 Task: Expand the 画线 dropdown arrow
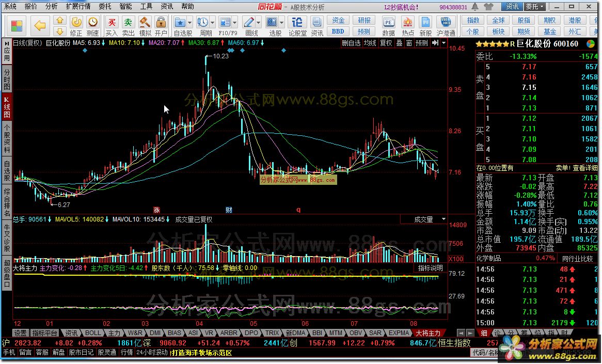tap(258, 23)
